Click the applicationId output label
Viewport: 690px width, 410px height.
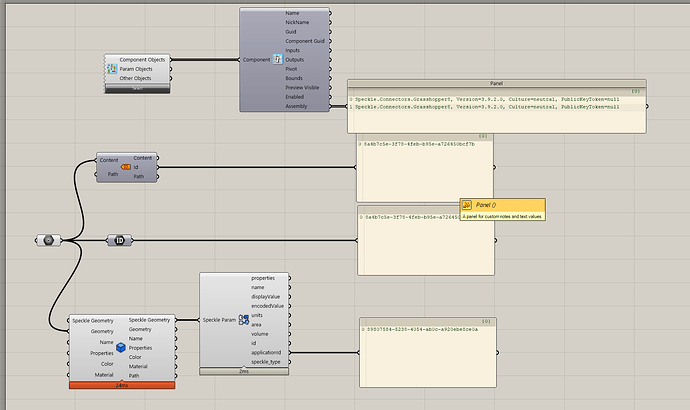266,352
